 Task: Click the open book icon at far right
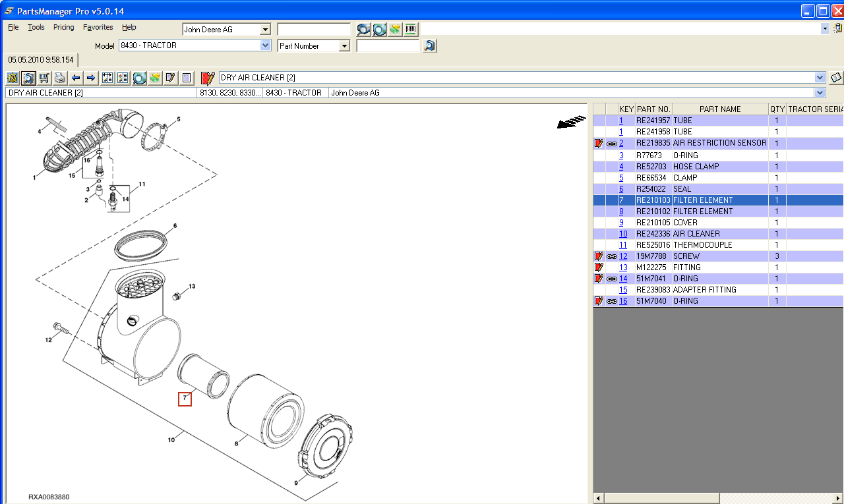(836, 78)
